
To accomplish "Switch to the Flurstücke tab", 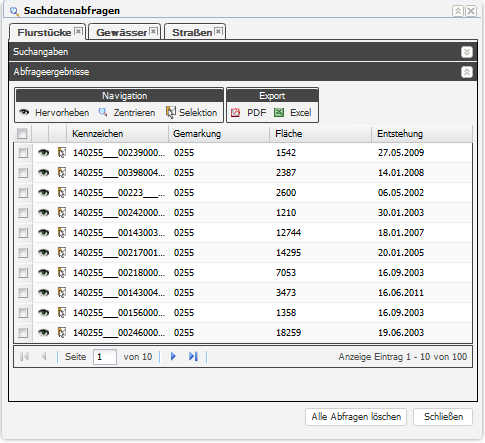I will 44,32.
